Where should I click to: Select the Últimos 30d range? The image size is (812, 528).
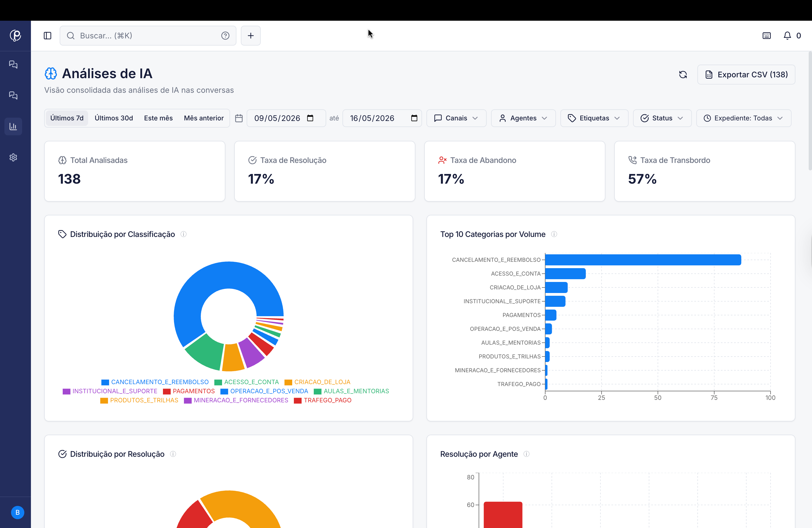[x=114, y=118]
